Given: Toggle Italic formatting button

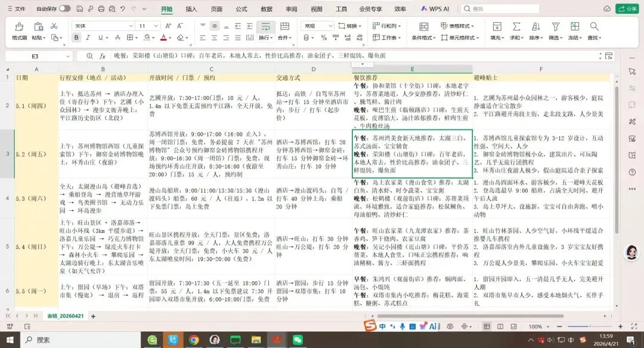Looking at the screenshot, I should pyautogui.click(x=88, y=38).
